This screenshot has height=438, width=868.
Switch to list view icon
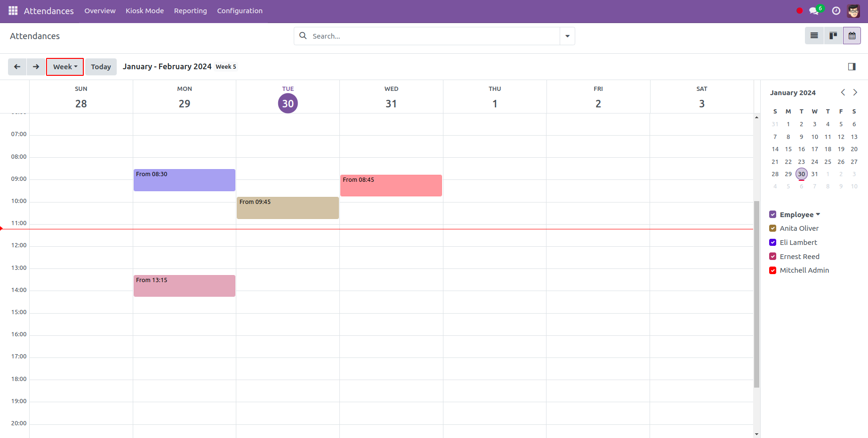(814, 36)
